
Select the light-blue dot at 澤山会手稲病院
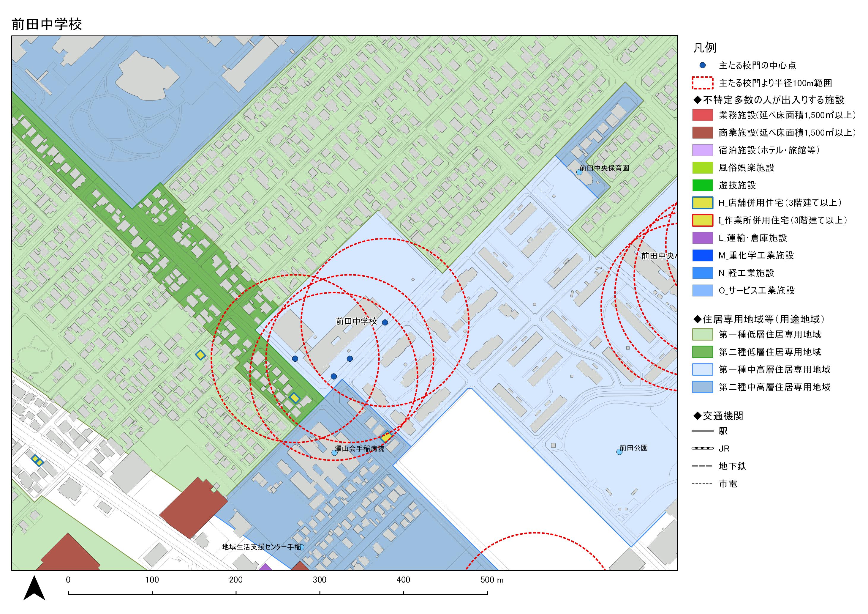click(334, 452)
